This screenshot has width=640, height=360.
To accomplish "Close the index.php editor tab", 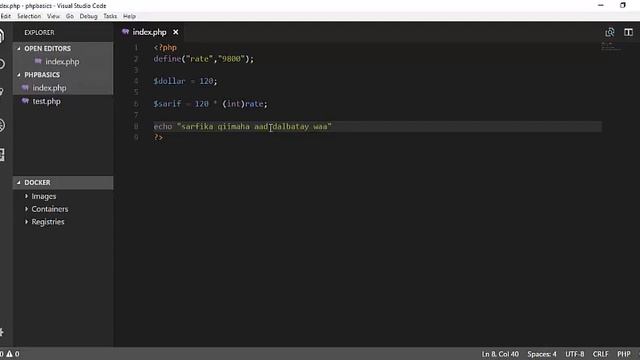I will tap(176, 32).
